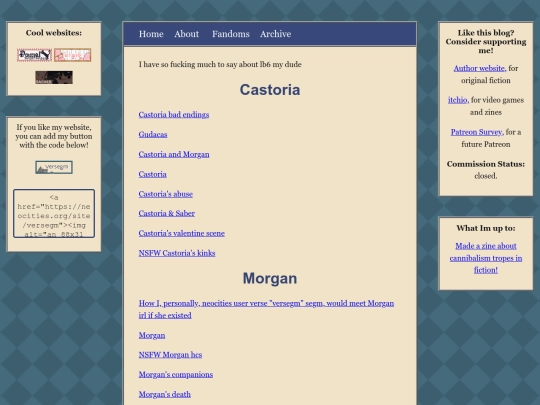Go to the About page
The width and height of the screenshot is (540, 405).
(x=186, y=34)
